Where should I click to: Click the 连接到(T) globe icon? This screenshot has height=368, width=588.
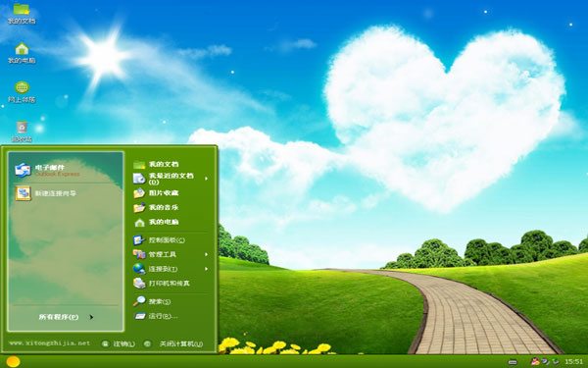[x=139, y=269]
